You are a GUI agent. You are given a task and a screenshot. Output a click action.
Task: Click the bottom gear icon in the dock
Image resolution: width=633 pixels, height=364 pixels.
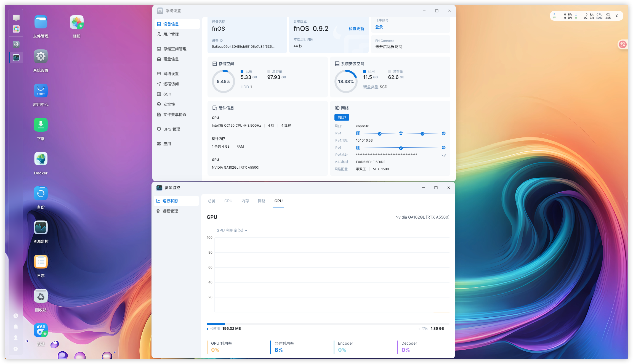[x=16, y=349]
